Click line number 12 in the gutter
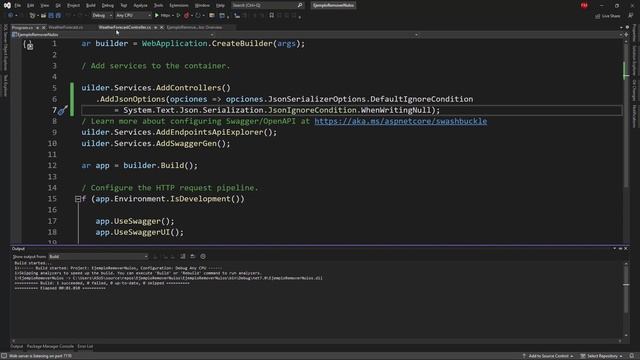The image size is (640, 360). pyautogui.click(x=52, y=165)
